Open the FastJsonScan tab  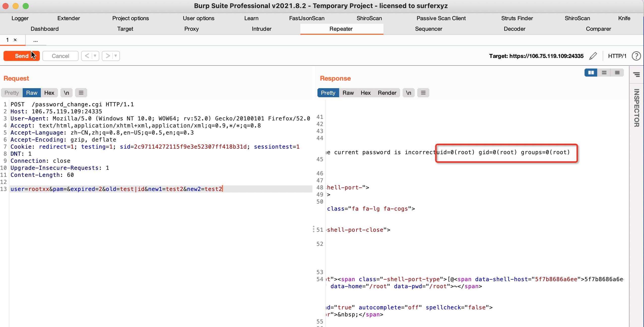click(x=307, y=18)
